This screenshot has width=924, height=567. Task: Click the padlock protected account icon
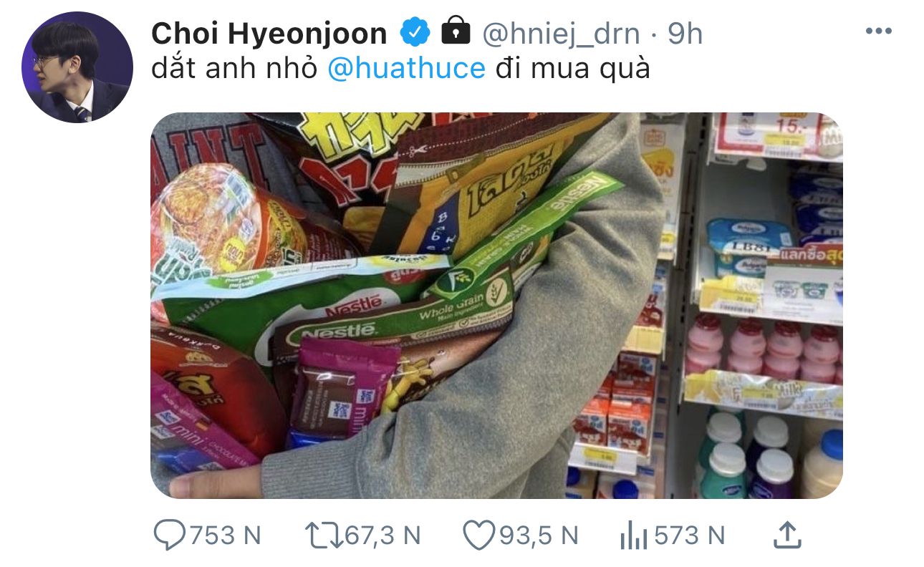click(x=456, y=31)
